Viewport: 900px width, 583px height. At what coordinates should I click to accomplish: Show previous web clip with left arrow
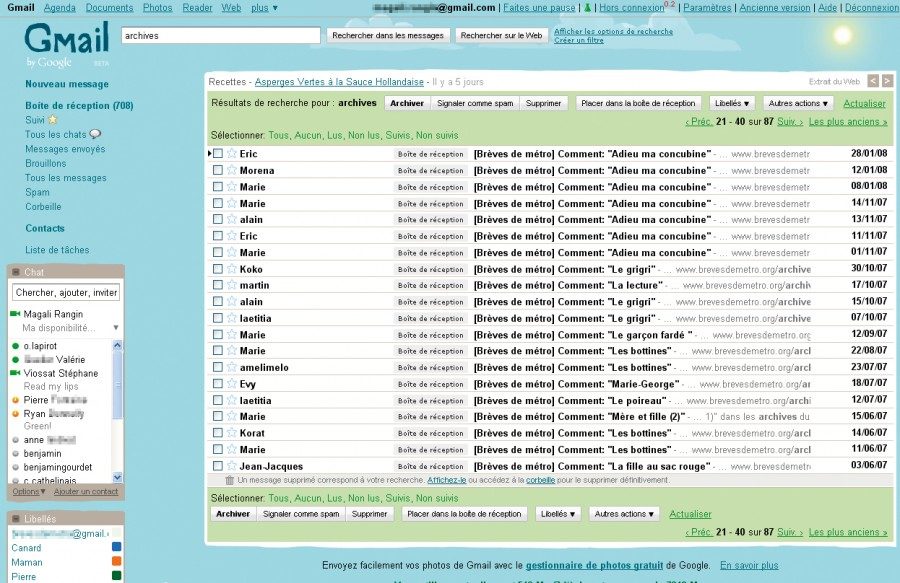point(873,81)
